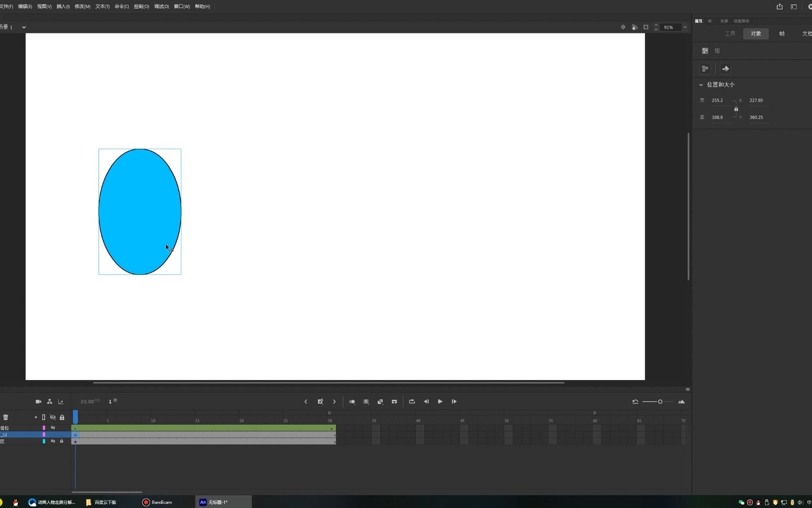Screen dimensions: 812x508
Task: Open the 文件(F) menu
Action: pyautogui.click(x=6, y=7)
